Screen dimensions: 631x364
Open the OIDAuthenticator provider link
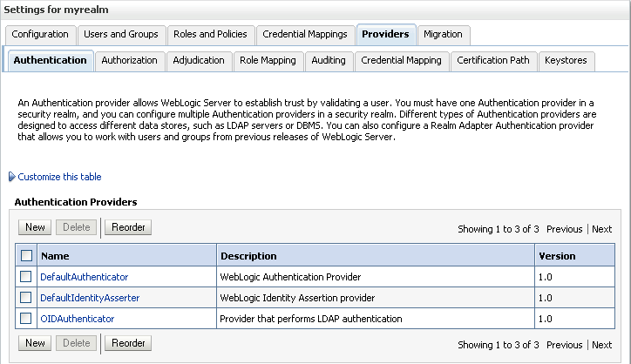(78, 319)
